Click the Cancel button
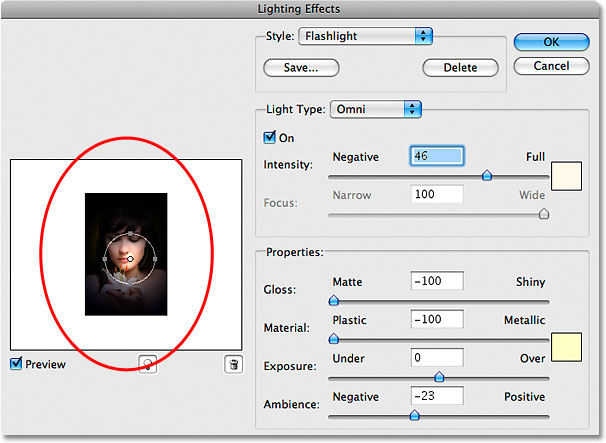The height and width of the screenshot is (443, 606). point(552,66)
